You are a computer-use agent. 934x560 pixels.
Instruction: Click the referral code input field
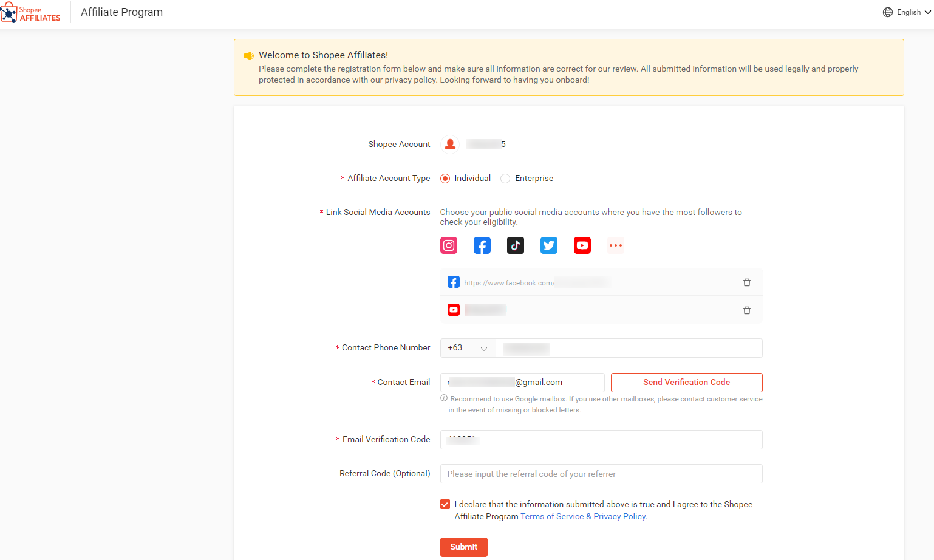601,474
